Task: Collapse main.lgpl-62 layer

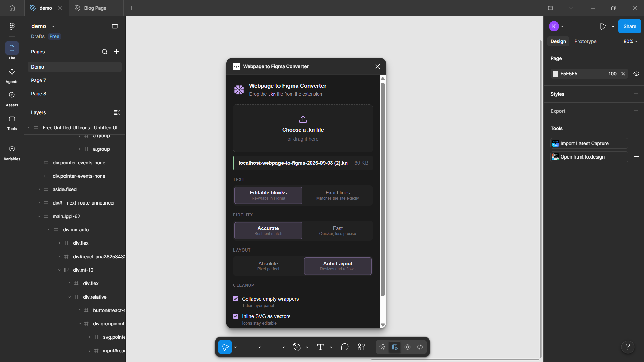Action: 39,216
